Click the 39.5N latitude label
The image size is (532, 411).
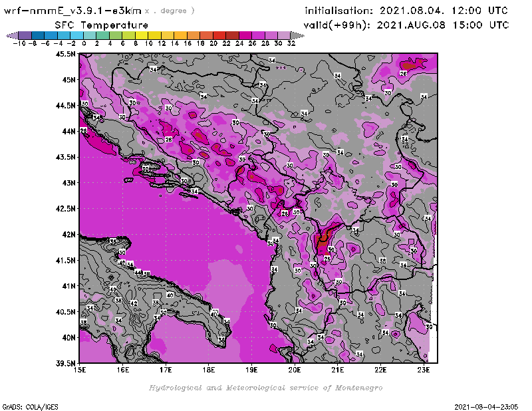coord(65,364)
